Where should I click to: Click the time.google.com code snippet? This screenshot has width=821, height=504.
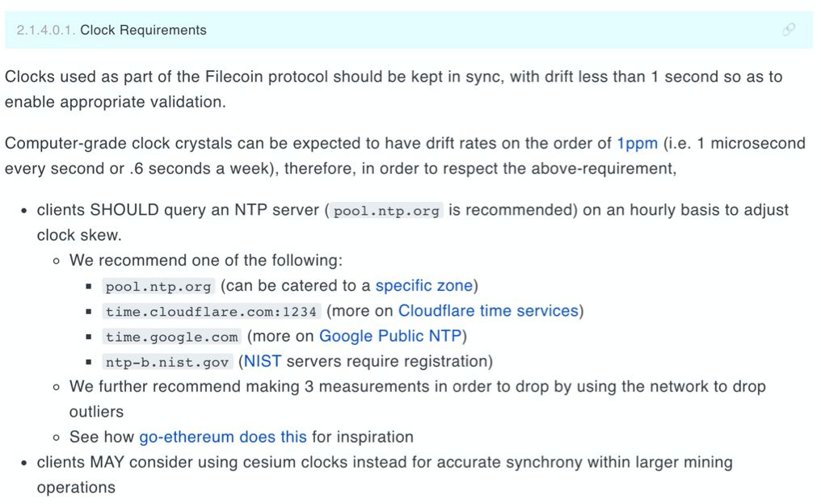(x=172, y=337)
